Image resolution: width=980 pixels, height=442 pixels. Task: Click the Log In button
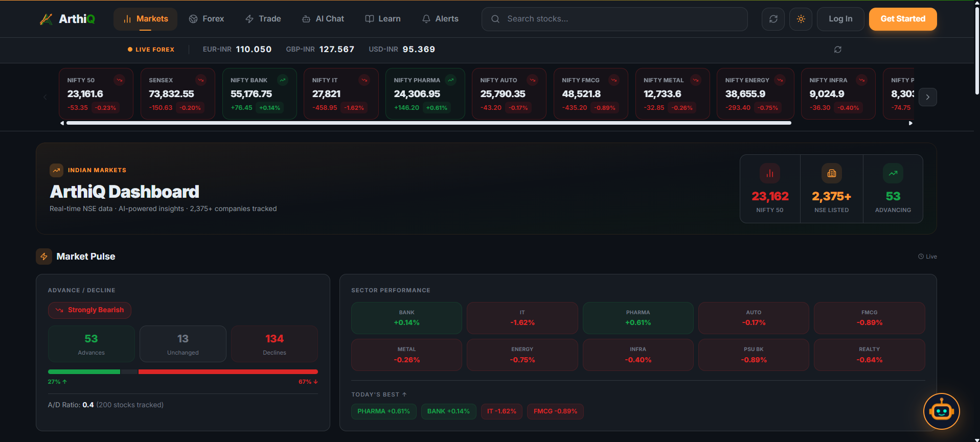(841, 19)
